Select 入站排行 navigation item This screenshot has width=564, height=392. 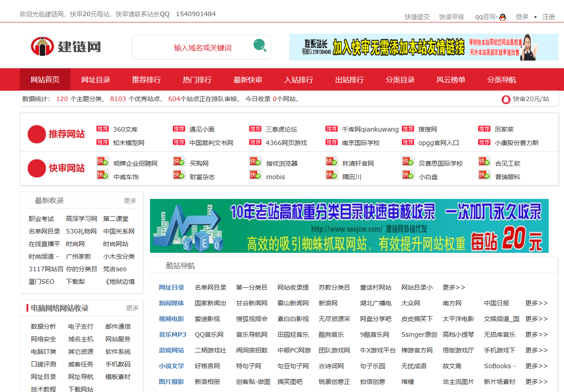pos(299,79)
